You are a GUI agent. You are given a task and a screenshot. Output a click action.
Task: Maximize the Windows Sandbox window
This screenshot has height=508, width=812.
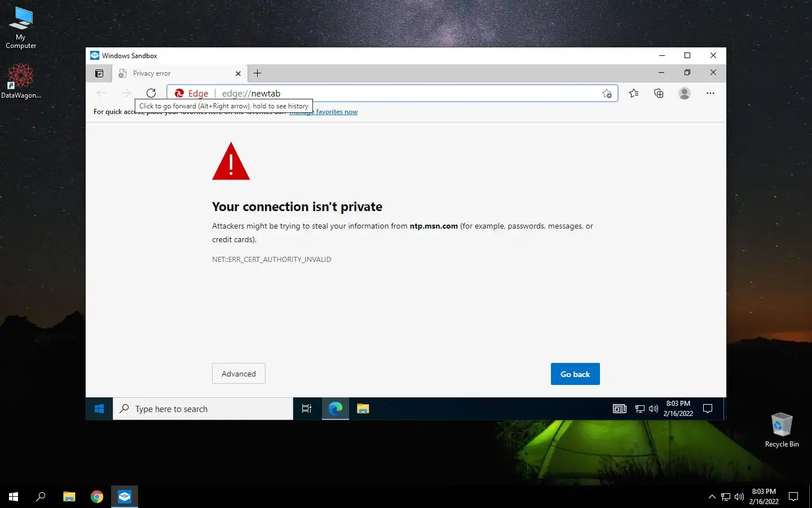(687, 55)
